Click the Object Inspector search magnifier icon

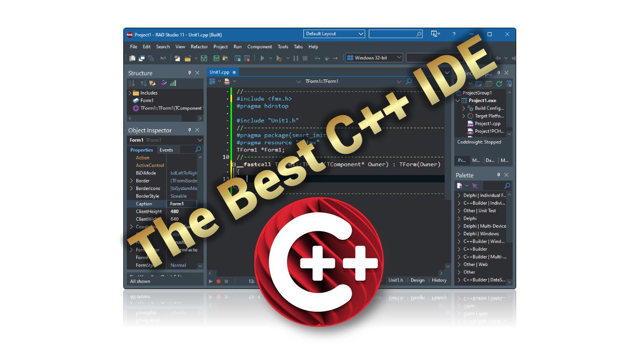(198, 150)
